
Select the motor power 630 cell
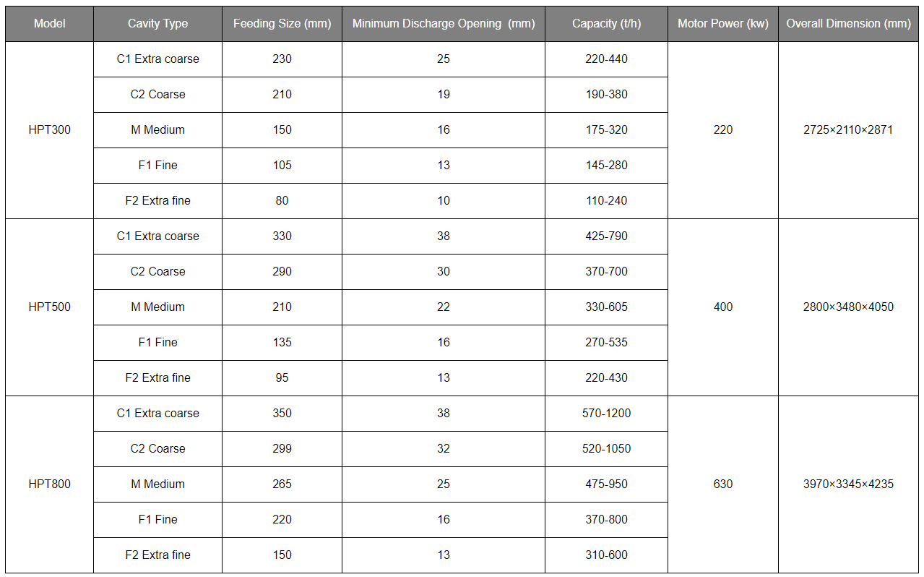722,484
